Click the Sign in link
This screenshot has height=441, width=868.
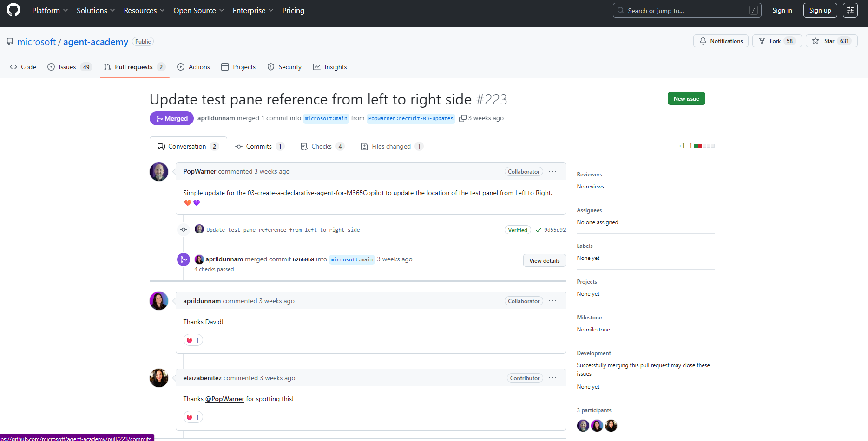pyautogui.click(x=782, y=10)
